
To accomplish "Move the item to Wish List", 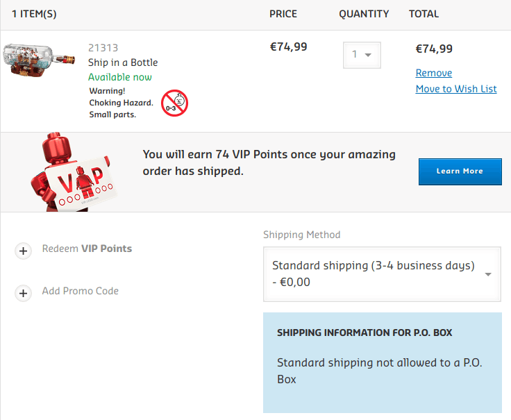I will pos(456,89).
